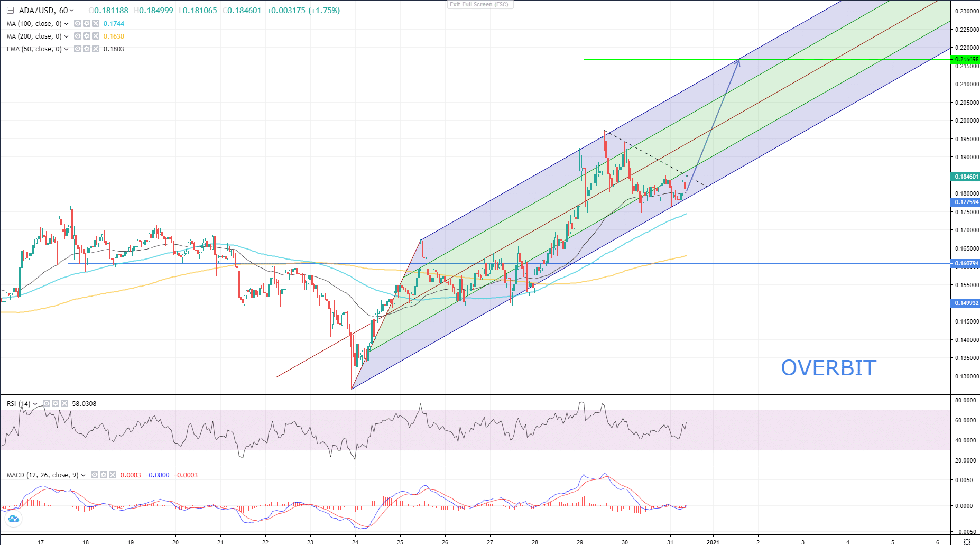Click the date label 24 on time axis
The width and height of the screenshot is (980, 545).
click(355, 542)
